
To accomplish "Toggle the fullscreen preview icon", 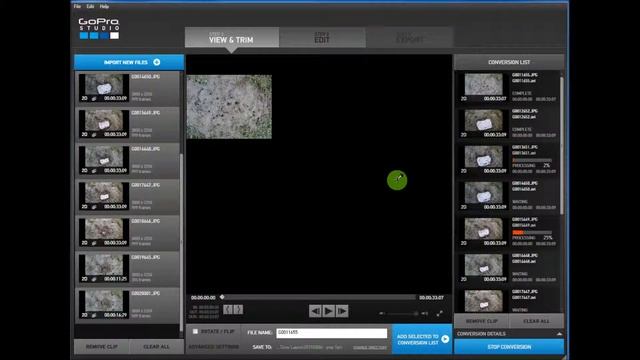I will coord(440,313).
